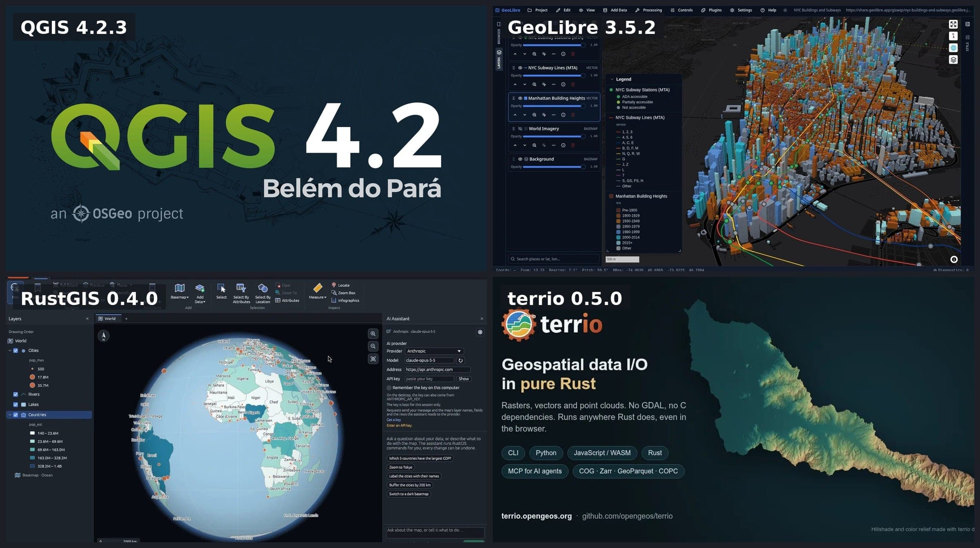The width and height of the screenshot is (980, 548).
Task: Collapse the Countries layer legend
Action: tap(10, 415)
